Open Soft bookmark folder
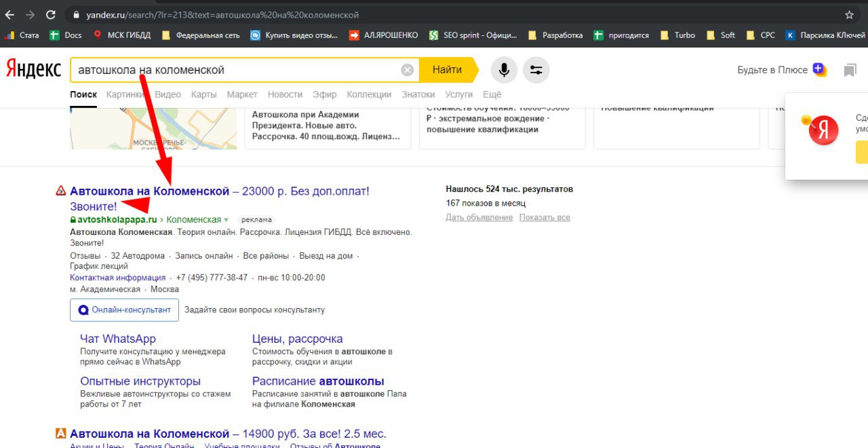Viewport: 868px width, 448px height. coord(720,35)
